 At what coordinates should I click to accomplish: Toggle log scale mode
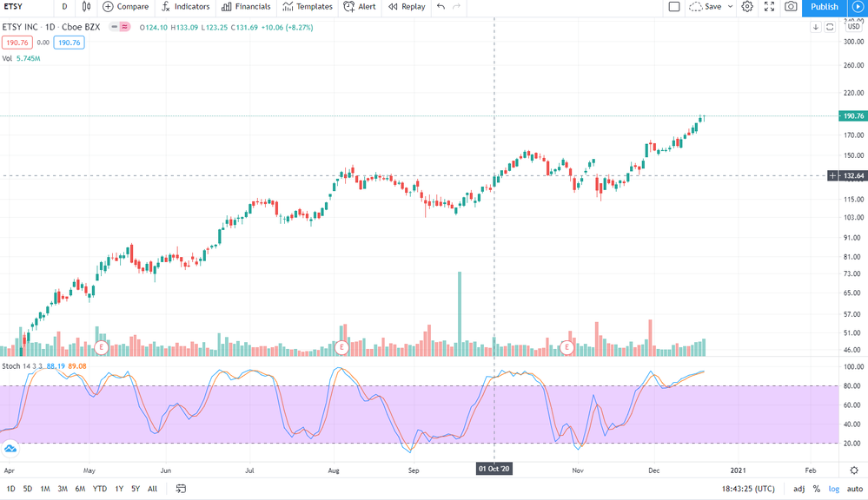833,489
